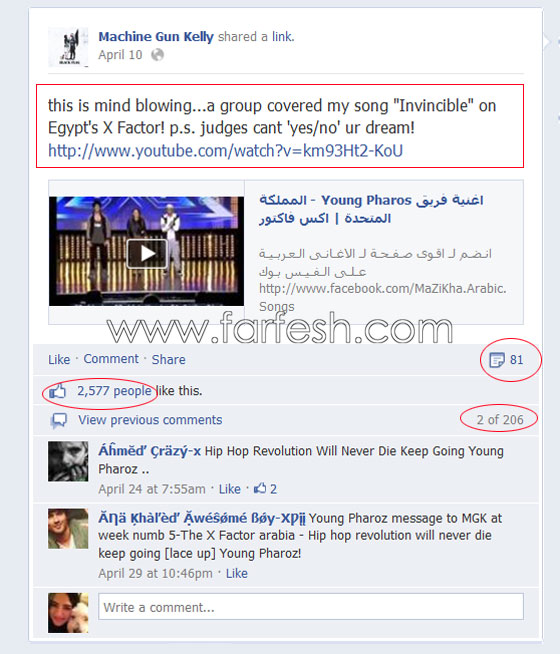The height and width of the screenshot is (654, 560).
Task: Open the youtube.com/watch link in the post
Action: [x=226, y=151]
